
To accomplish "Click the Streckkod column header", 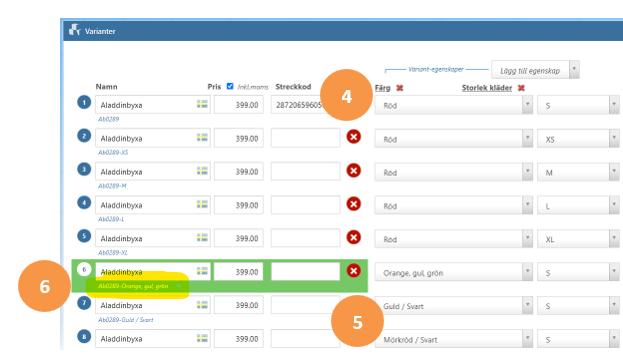I will (293, 87).
